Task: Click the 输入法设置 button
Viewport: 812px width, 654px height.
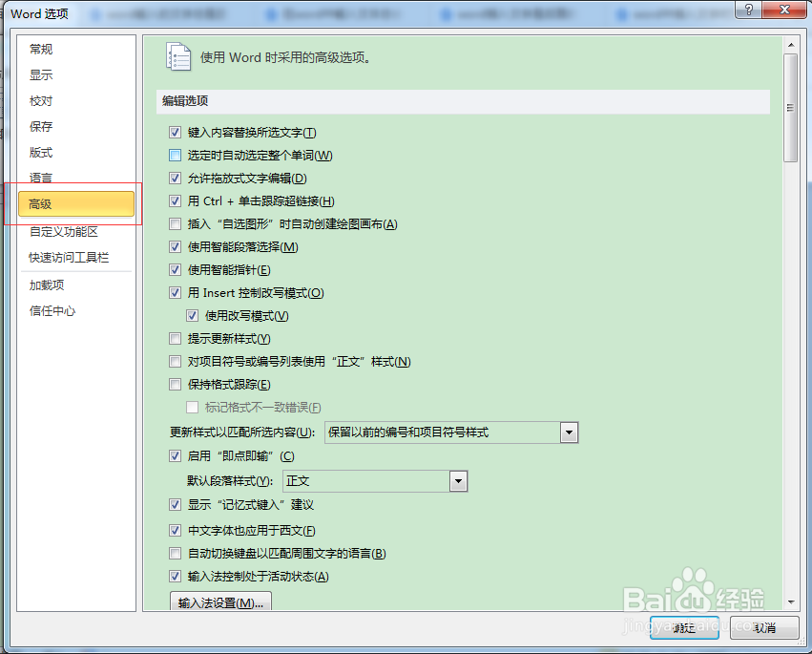Action: point(220,602)
